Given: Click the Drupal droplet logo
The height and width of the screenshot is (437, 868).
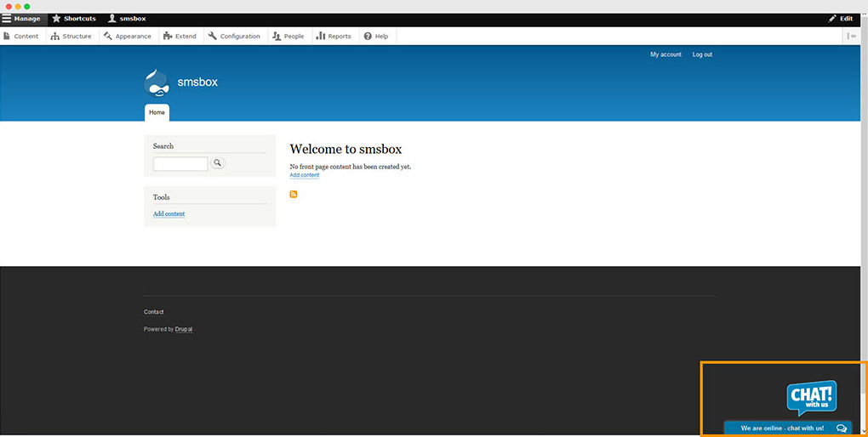Looking at the screenshot, I should (x=157, y=83).
